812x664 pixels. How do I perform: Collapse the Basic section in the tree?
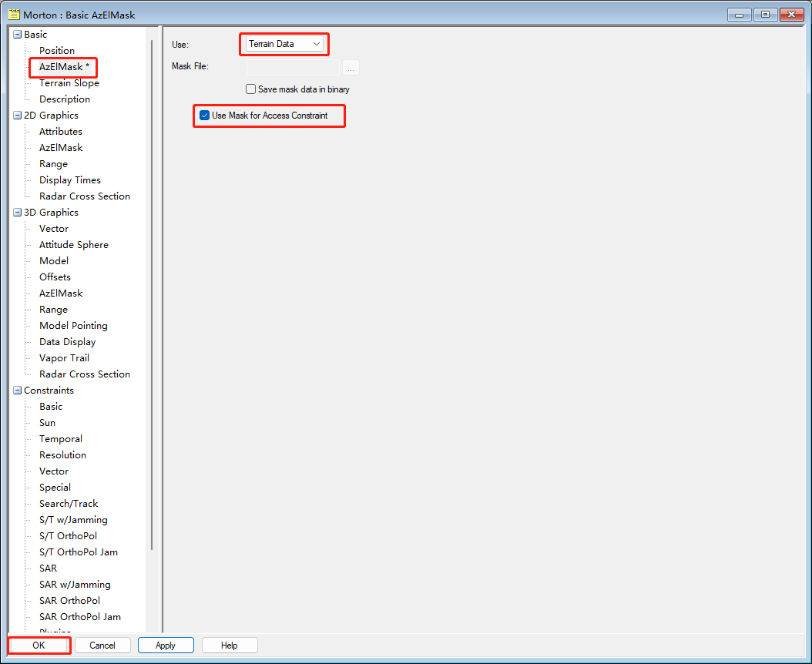click(x=16, y=34)
